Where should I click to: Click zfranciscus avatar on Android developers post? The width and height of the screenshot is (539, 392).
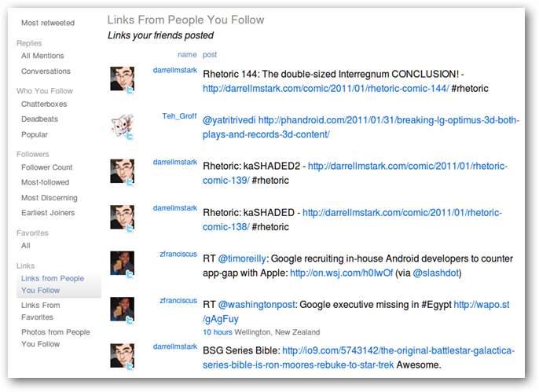121,262
